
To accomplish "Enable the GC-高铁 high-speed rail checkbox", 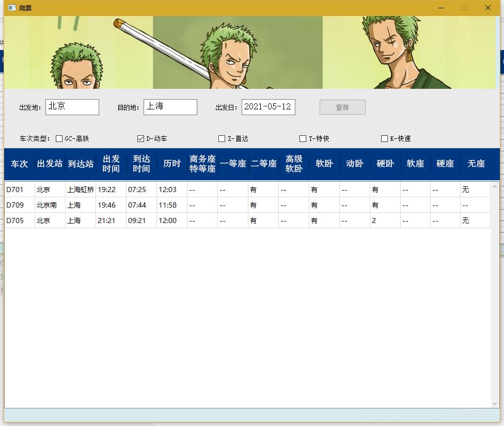I will click(59, 138).
